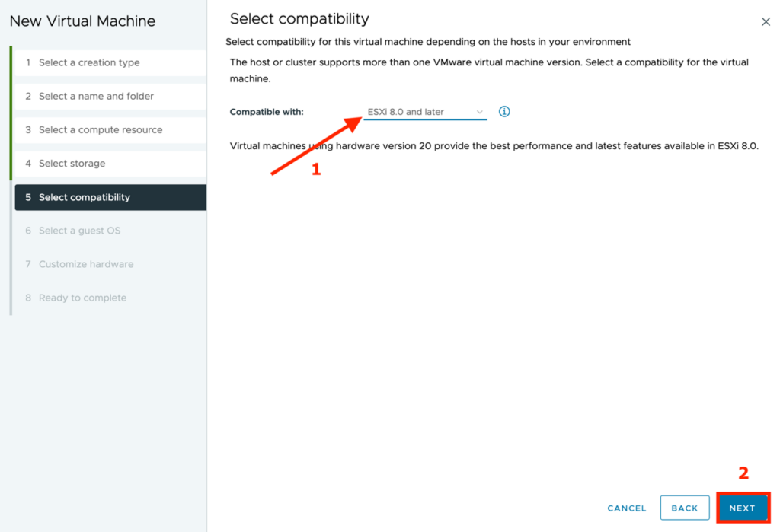This screenshot has height=532, width=780.
Task: Jump to step 2 Select a name and folder
Action: pyautogui.click(x=96, y=96)
